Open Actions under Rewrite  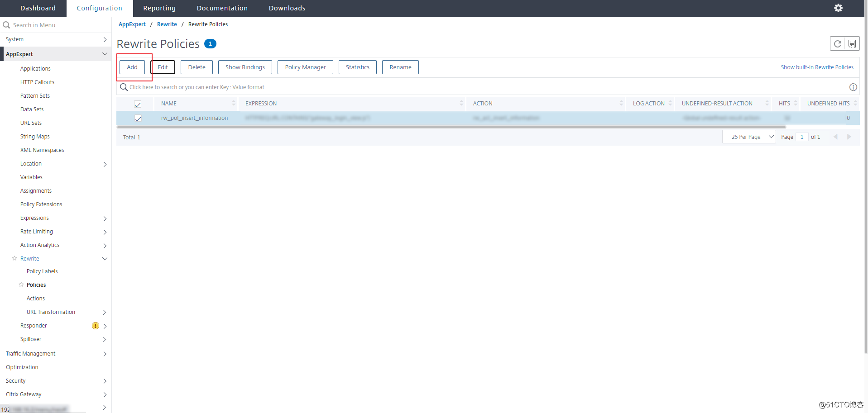coord(36,299)
